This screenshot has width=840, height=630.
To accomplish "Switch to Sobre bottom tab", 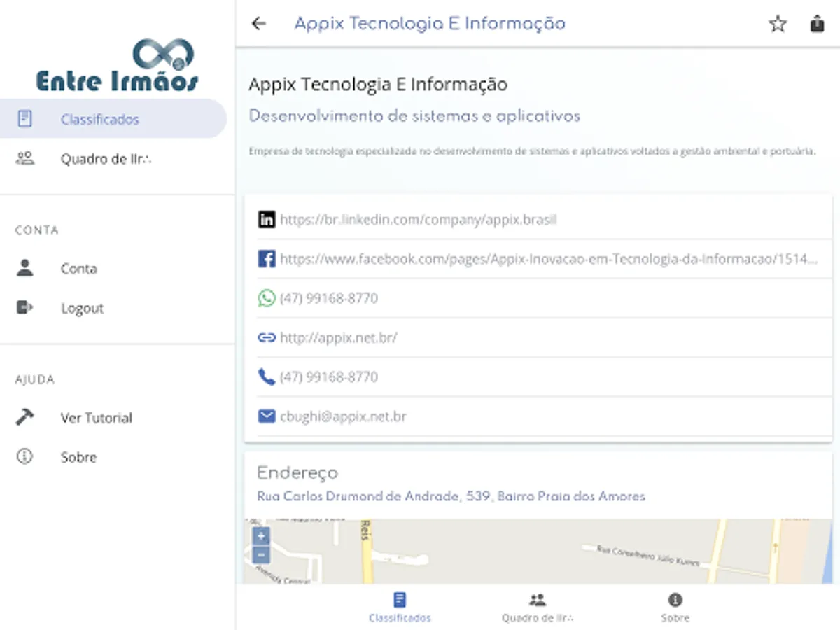I will (x=675, y=608).
